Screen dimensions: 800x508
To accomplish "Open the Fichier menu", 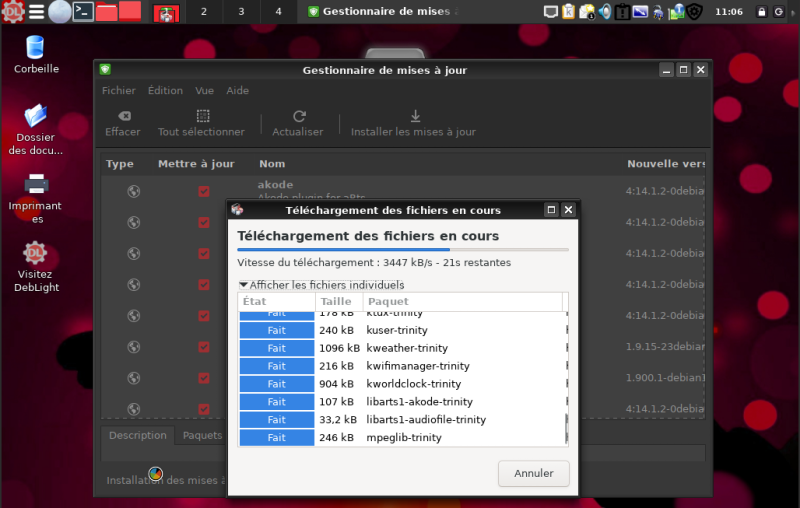I will pyautogui.click(x=118, y=90).
